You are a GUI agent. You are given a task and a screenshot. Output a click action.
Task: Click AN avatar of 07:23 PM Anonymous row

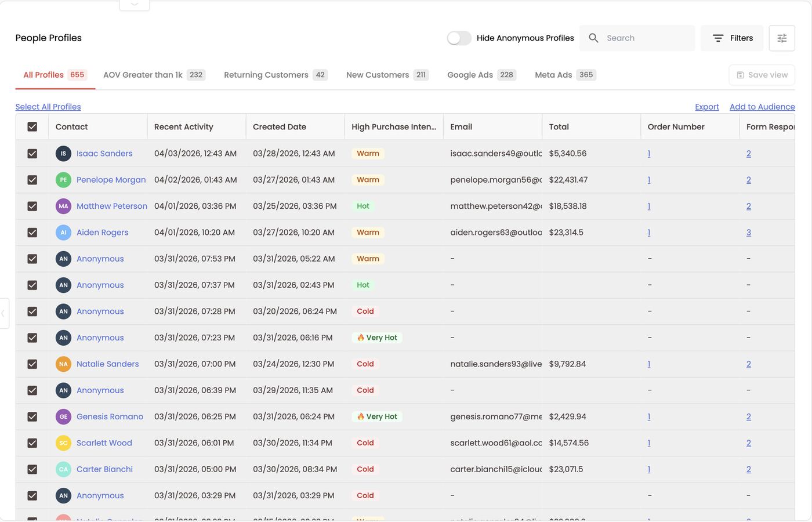pyautogui.click(x=63, y=338)
